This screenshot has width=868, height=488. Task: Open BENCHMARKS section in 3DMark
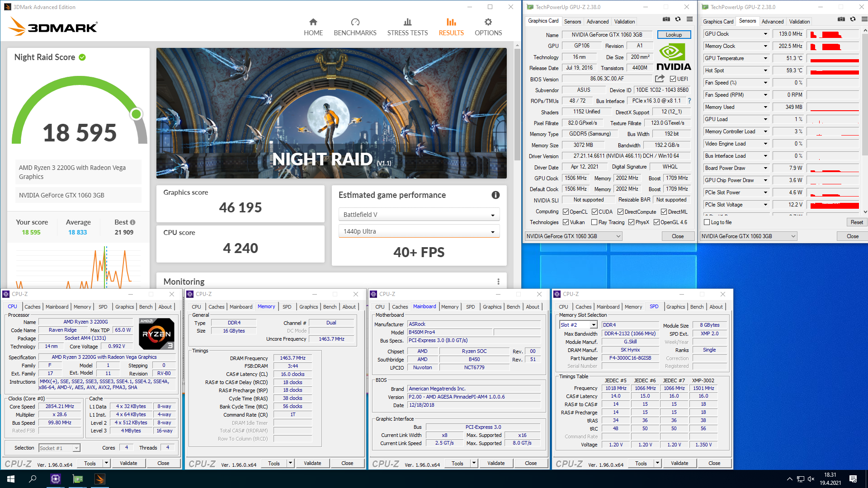[355, 28]
